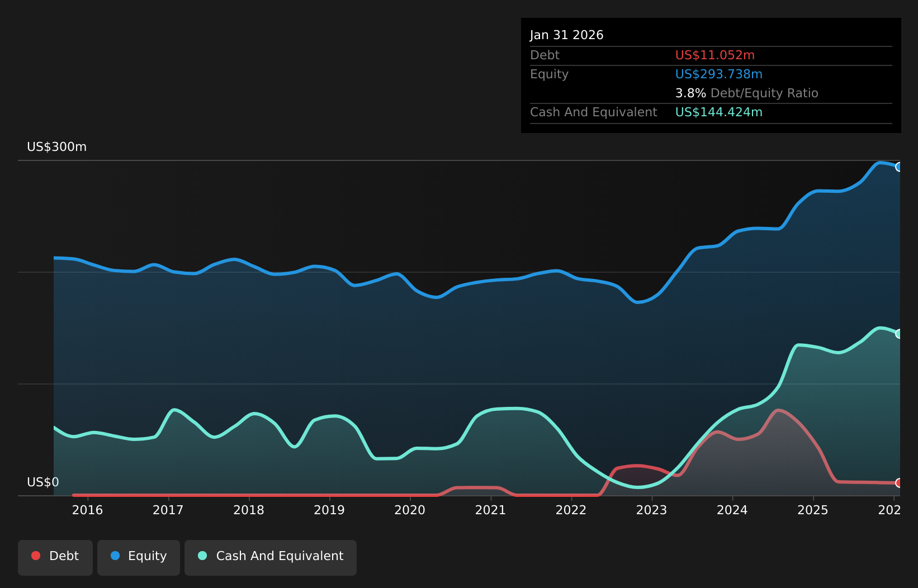Click the 2021 x-axis label
918x588 pixels.
[490, 510]
